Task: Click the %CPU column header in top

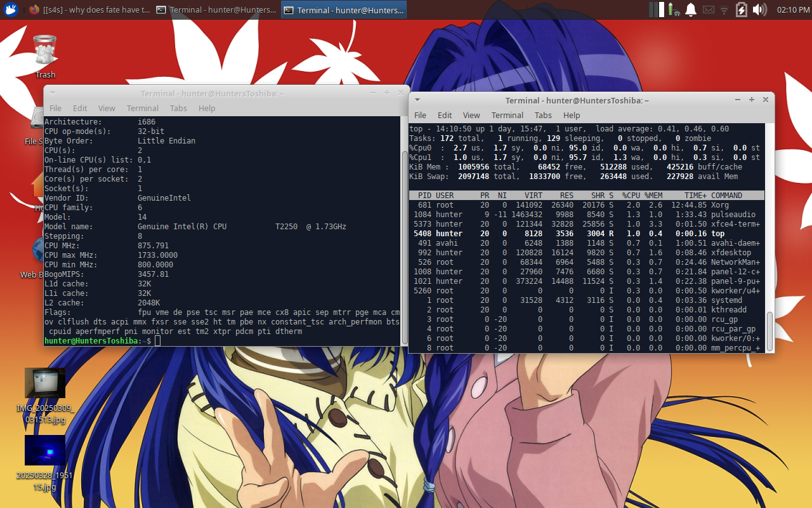Action: point(631,196)
